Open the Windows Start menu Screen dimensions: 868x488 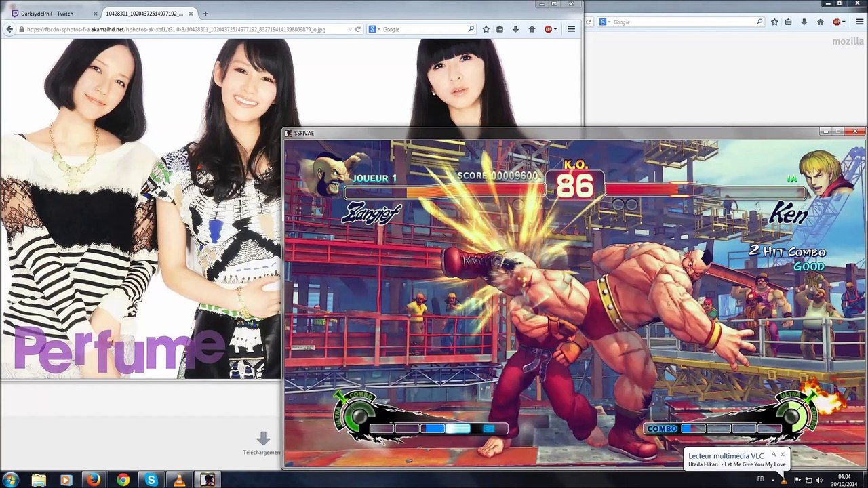point(10,479)
